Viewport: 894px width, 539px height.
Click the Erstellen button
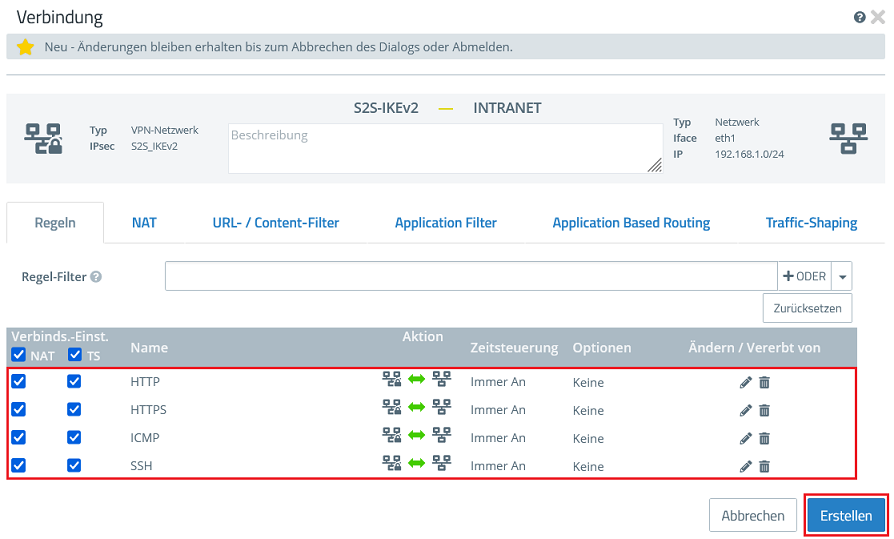845,516
